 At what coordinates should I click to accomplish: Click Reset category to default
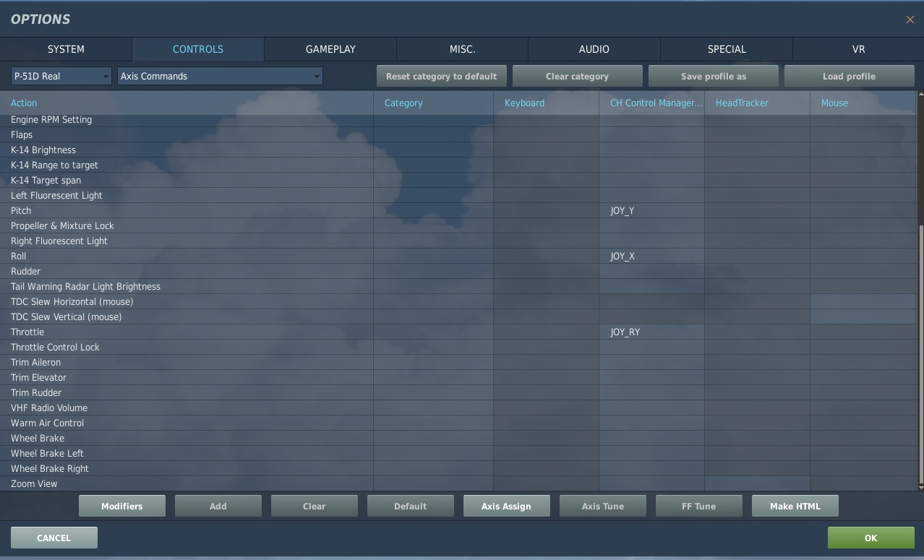tap(441, 76)
